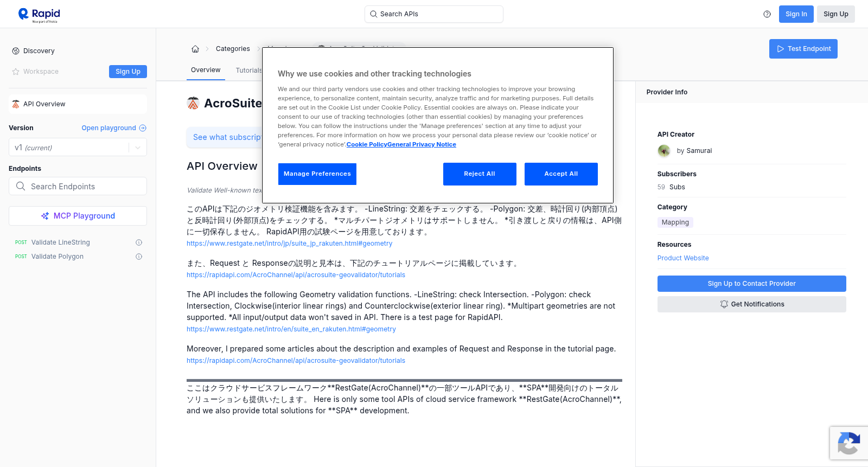
Task: Open Discovery in the sidebar
Action: coord(39,51)
